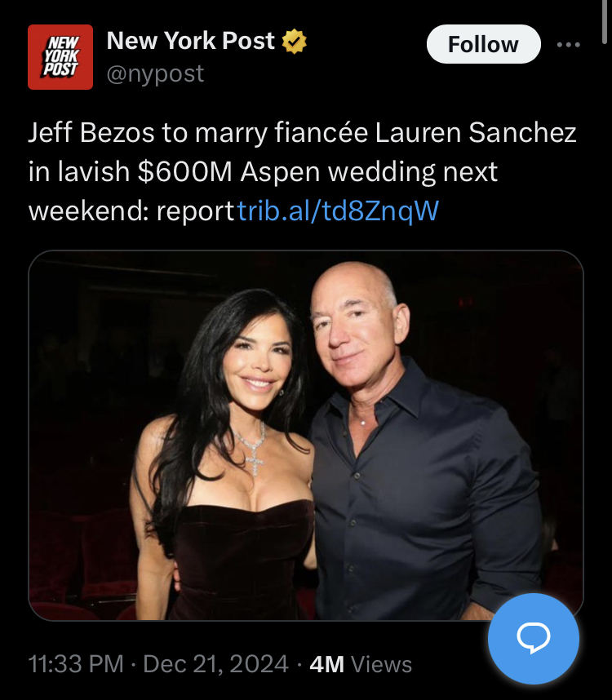The image size is (612, 700).
Task: View the 4M Views count
Action: (x=361, y=664)
